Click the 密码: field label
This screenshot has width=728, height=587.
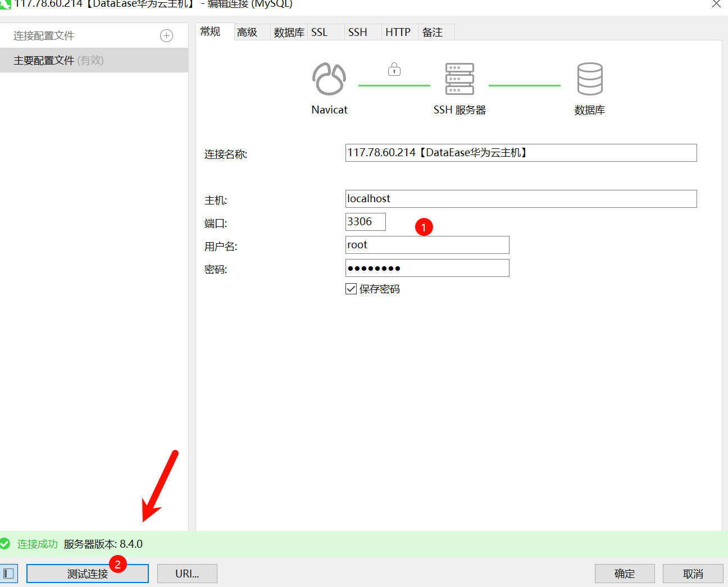(216, 270)
